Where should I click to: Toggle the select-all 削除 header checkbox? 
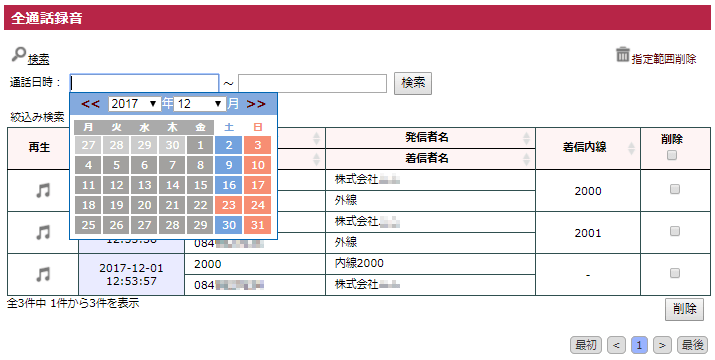point(672,155)
